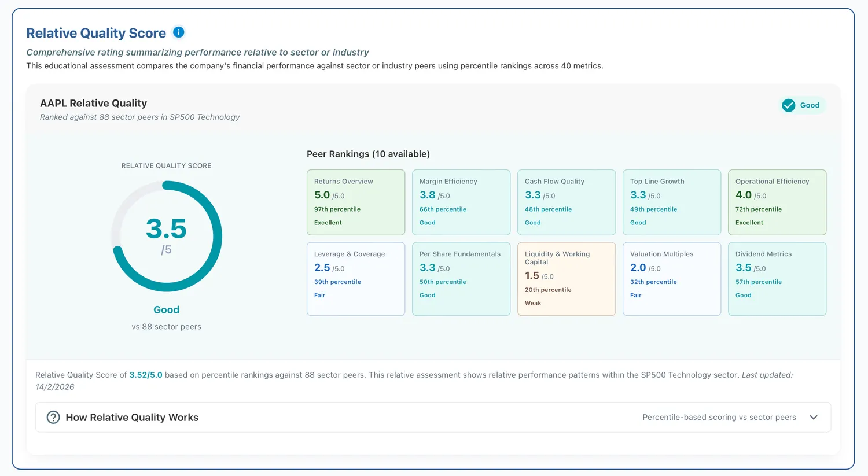
Task: Click the Liquidity & Working Capital card
Action: pos(567,279)
